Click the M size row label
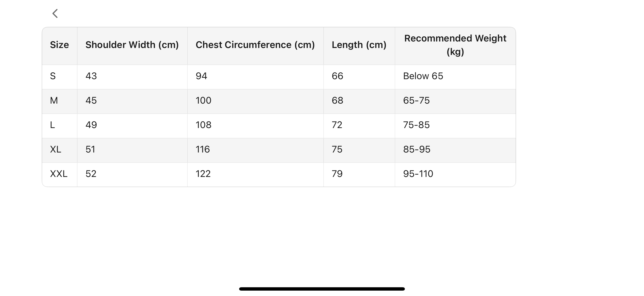The image size is (644, 296). tap(54, 101)
